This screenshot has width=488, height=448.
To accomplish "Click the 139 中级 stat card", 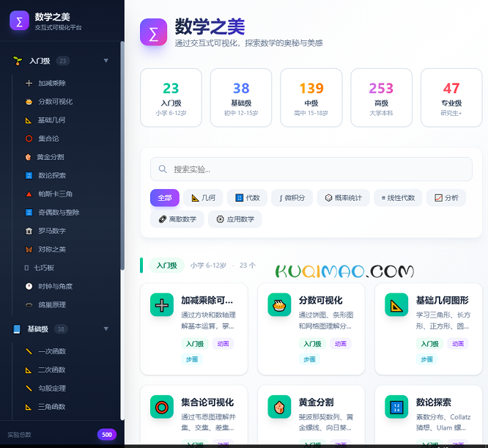I will click(x=311, y=98).
